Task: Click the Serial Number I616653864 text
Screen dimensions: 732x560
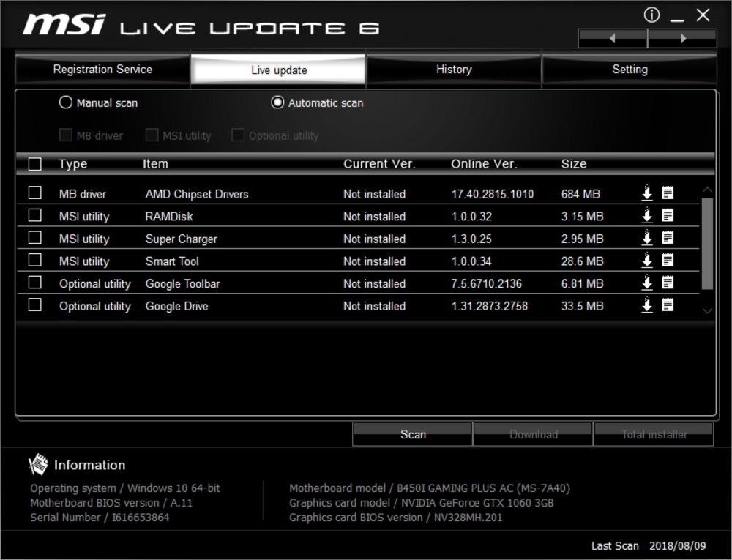Action: coord(100,517)
